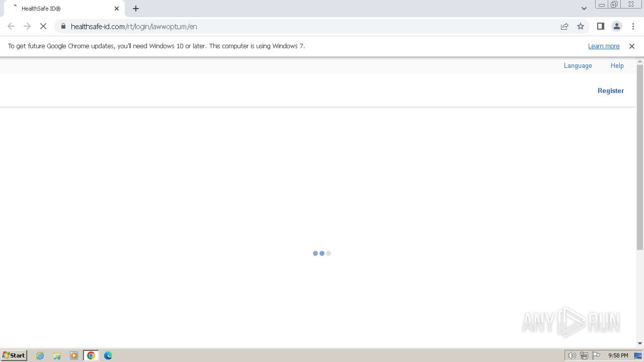Click the scrollbar up arrow
Image resolution: width=644 pixels, height=362 pixels.
tap(640, 61)
